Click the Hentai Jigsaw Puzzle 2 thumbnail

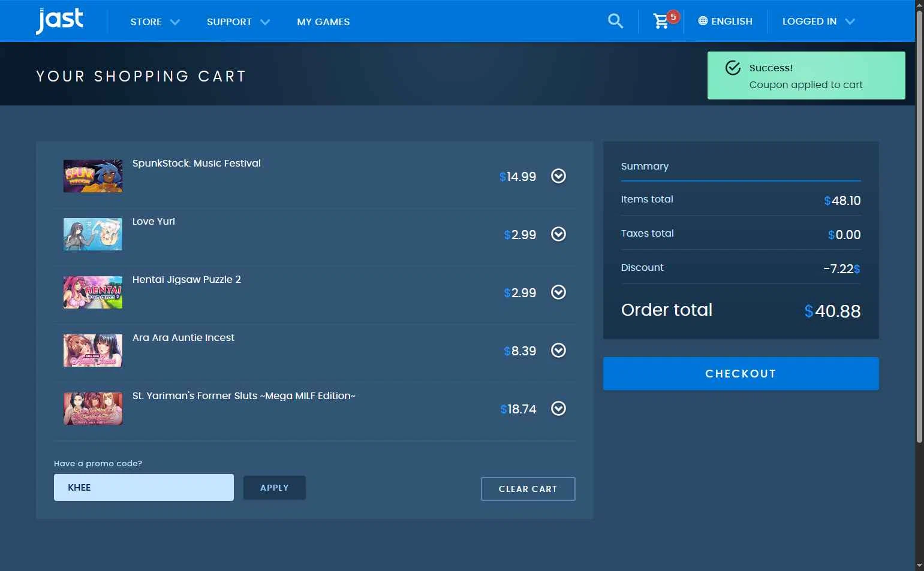(x=93, y=292)
